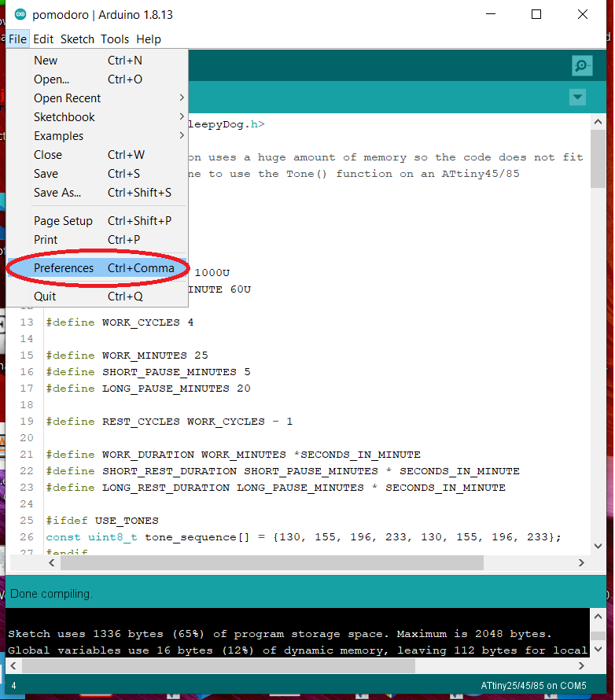
Task: Select Quit in the File menu
Action: [x=97, y=296]
